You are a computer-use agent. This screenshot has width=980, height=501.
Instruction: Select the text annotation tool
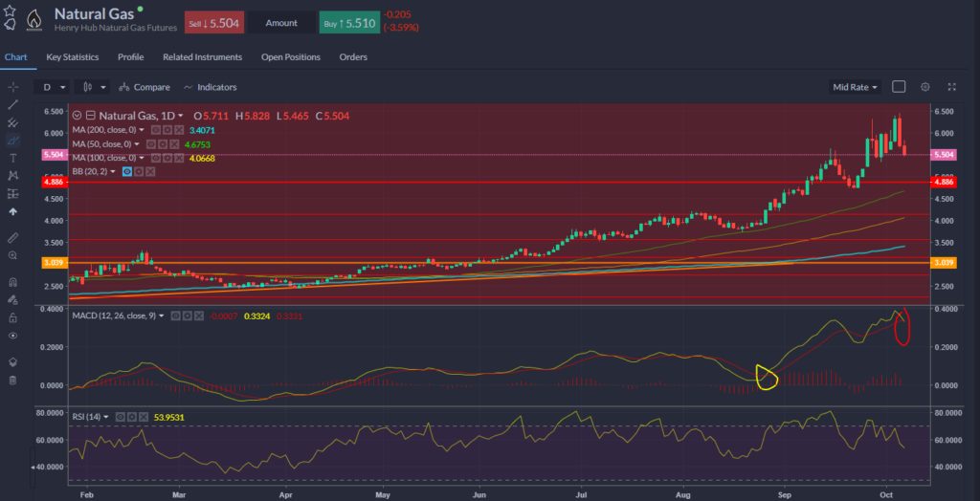point(13,158)
